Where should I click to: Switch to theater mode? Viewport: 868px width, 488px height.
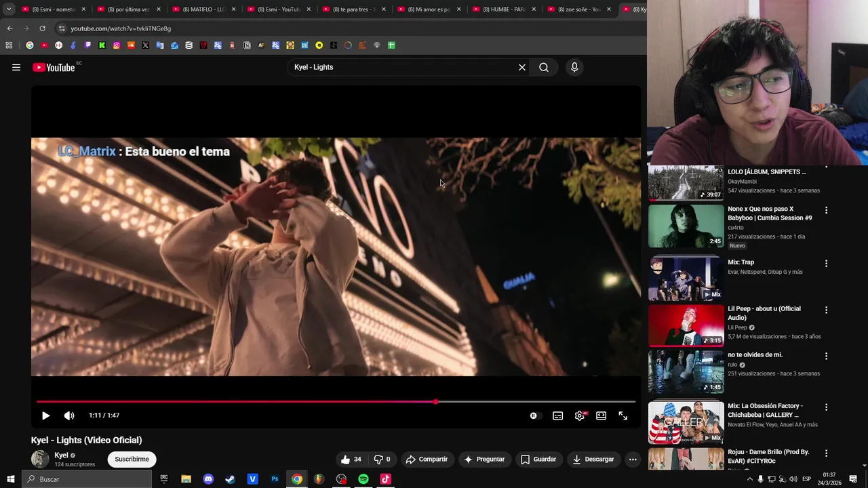601,415
